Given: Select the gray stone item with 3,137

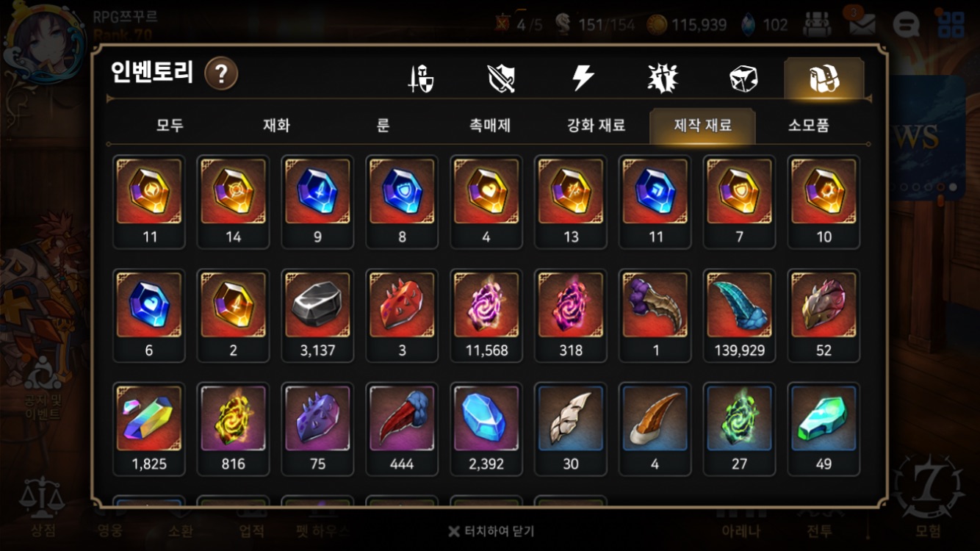Looking at the screenshot, I should click(x=317, y=315).
